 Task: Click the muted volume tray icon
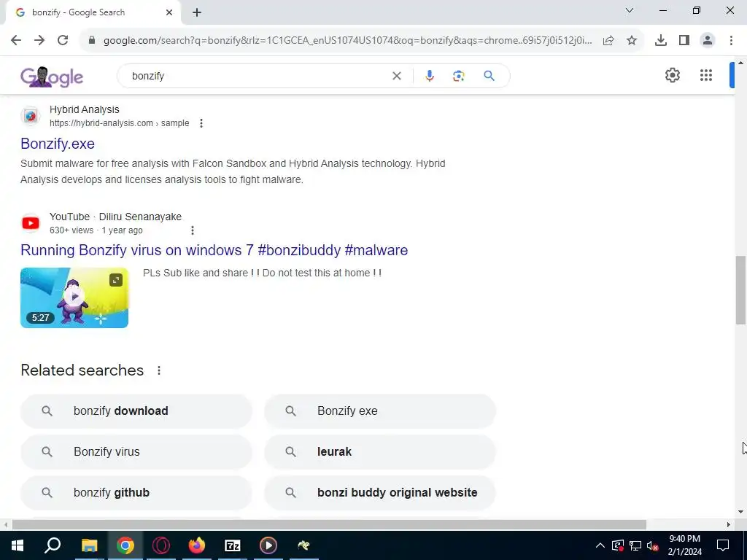[653, 545]
